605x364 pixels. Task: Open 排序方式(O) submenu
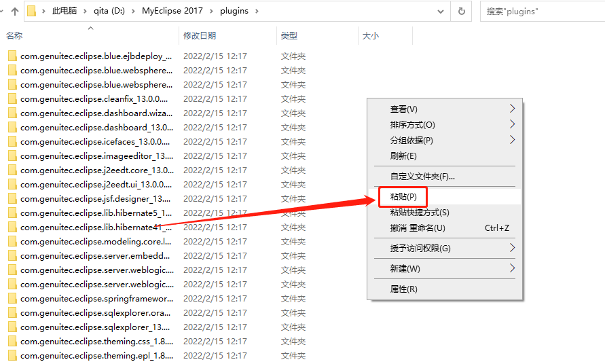coord(445,125)
